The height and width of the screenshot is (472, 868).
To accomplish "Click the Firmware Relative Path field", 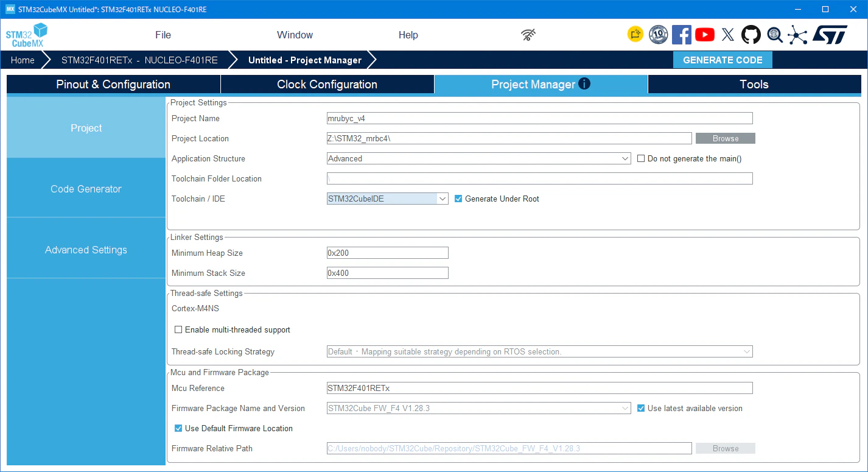I will tap(509, 448).
